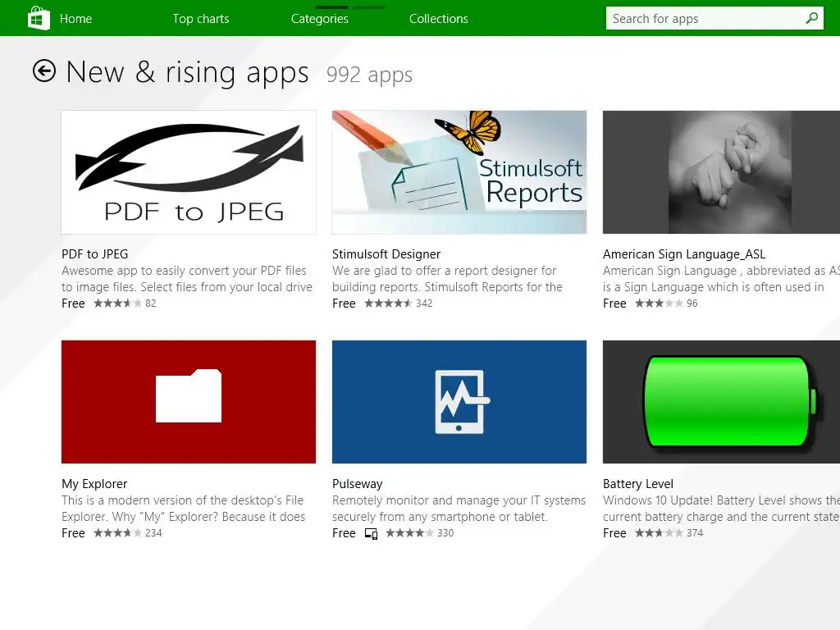The image size is (840, 630).
Task: Click the 374 rating count for Battery Level
Action: [x=695, y=533]
